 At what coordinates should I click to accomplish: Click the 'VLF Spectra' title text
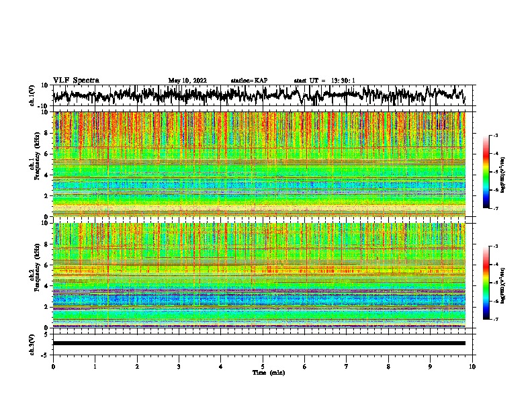(76, 81)
